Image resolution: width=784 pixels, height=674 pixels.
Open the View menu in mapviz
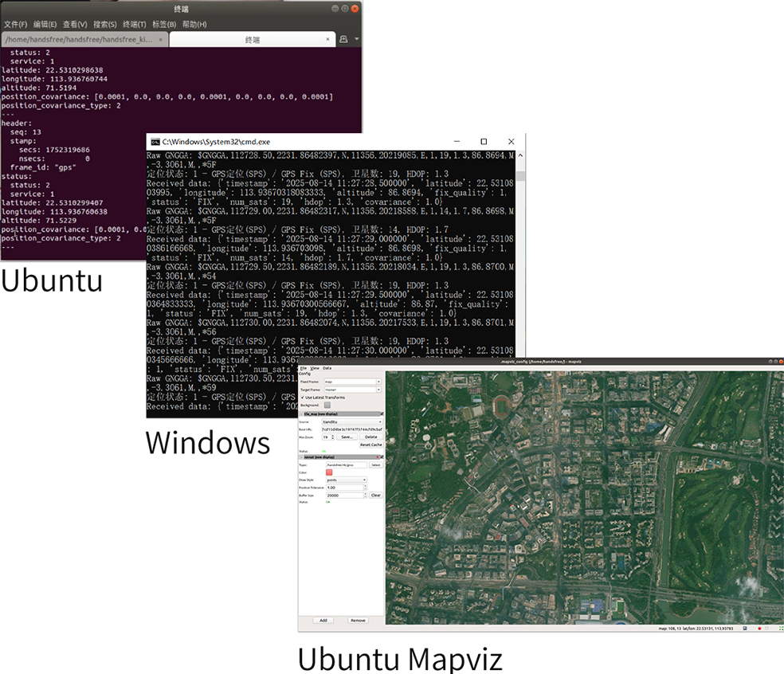(x=315, y=368)
